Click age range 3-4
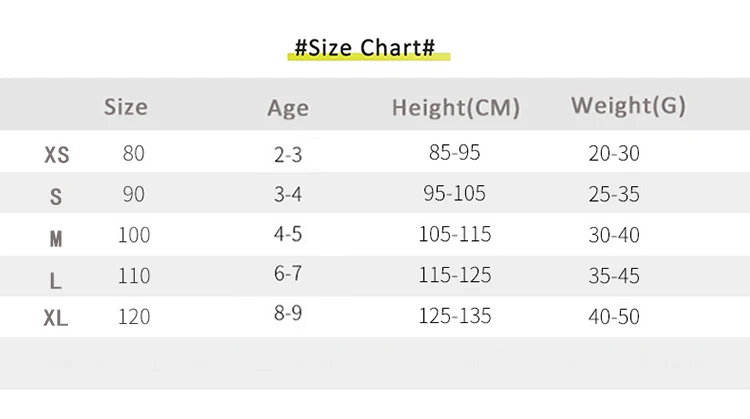 click(288, 194)
